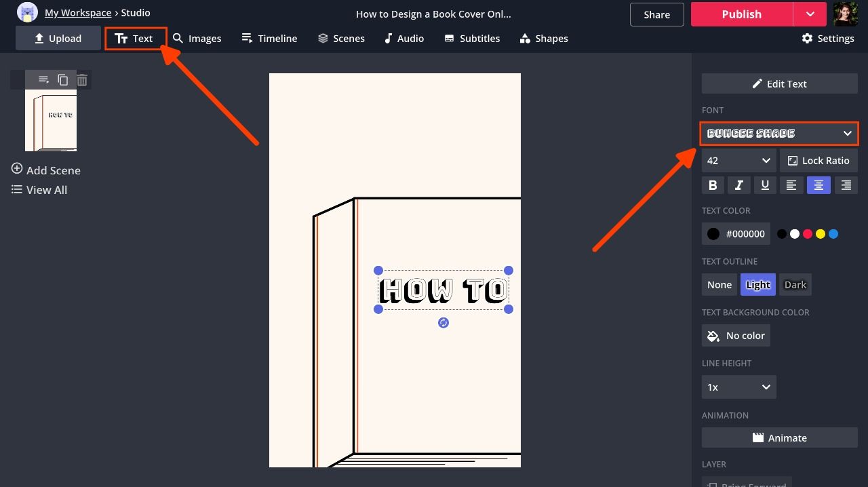The image size is (868, 487).
Task: Open the Bungee Shade font dropdown
Action: (x=779, y=134)
